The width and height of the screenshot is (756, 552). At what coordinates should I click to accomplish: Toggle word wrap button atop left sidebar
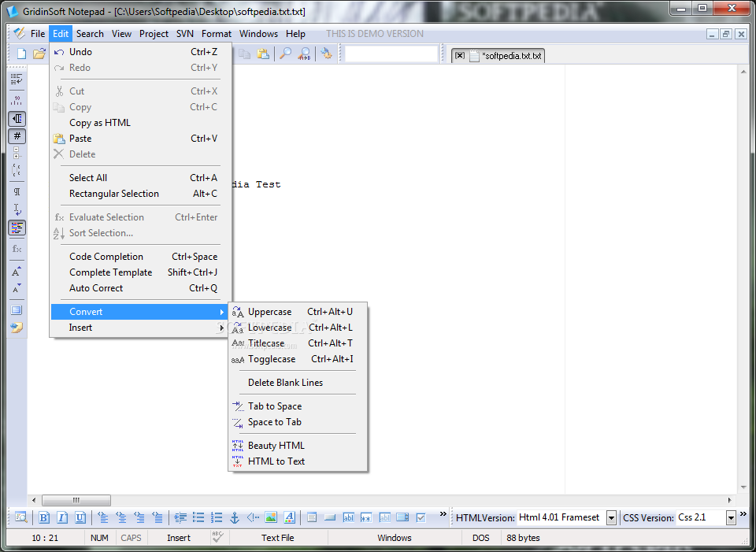click(17, 79)
